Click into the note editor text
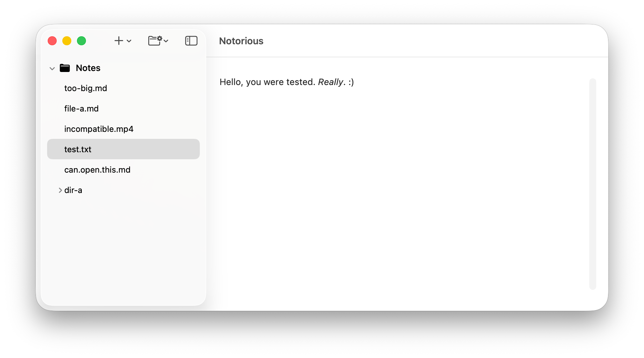The width and height of the screenshot is (644, 358). click(x=287, y=82)
